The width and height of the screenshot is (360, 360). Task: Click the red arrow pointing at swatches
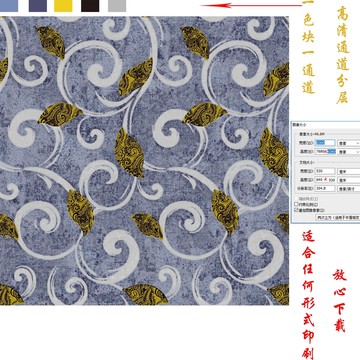[251, 5]
